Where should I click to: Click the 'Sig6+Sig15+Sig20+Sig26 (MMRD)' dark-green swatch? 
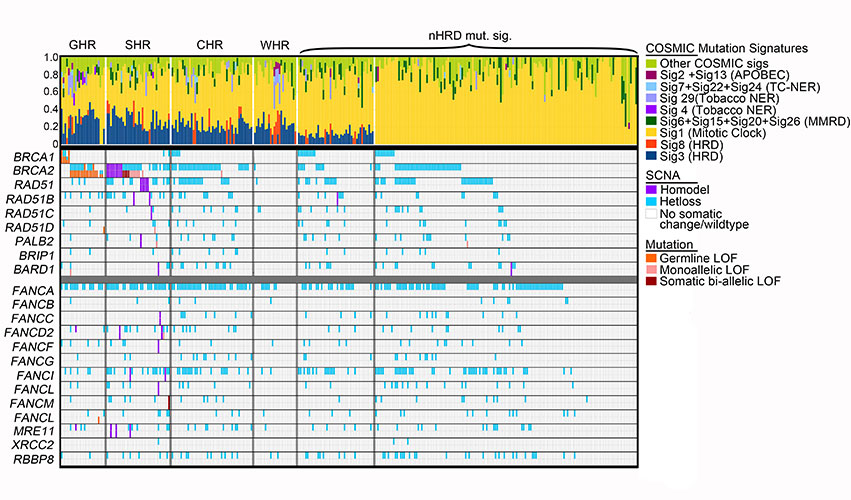(651, 122)
